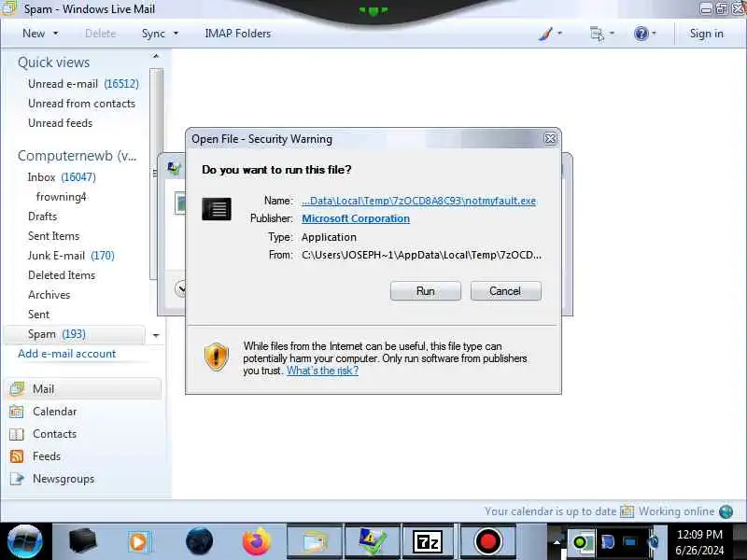Expand the Sync dropdown arrow

tap(176, 34)
